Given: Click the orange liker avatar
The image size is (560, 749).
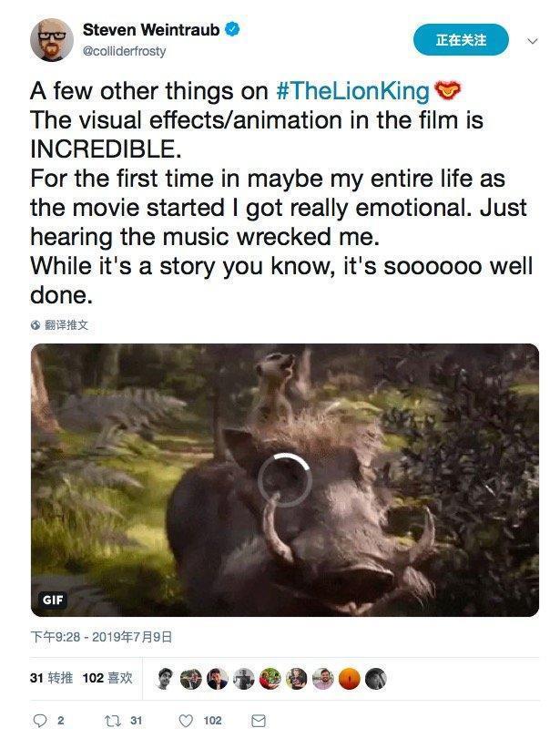Looking at the screenshot, I should (x=349, y=679).
